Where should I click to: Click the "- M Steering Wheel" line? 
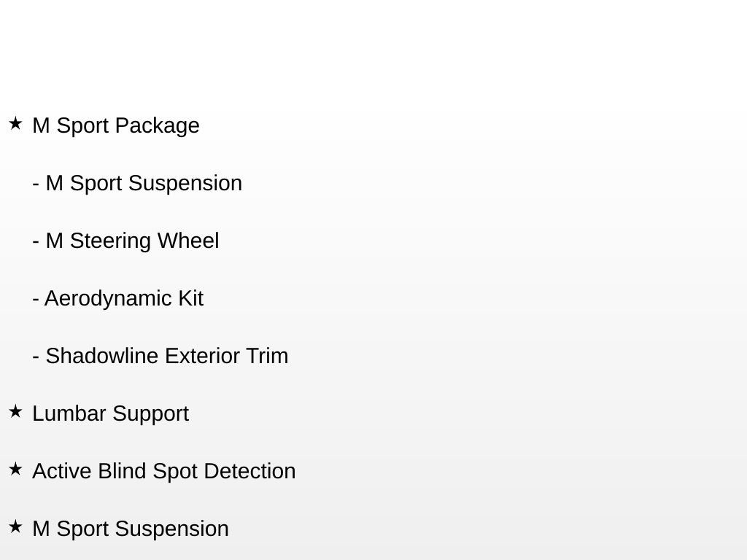(x=125, y=241)
